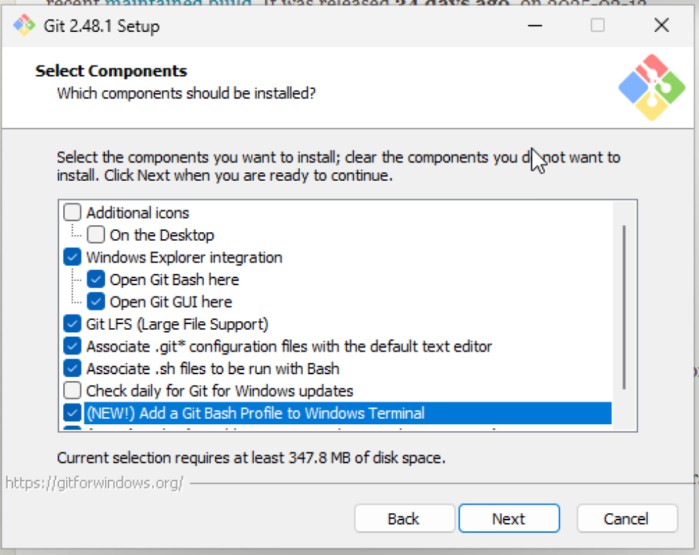The width and height of the screenshot is (699, 555).
Task: Check the On the Desktop option
Action: [x=96, y=234]
